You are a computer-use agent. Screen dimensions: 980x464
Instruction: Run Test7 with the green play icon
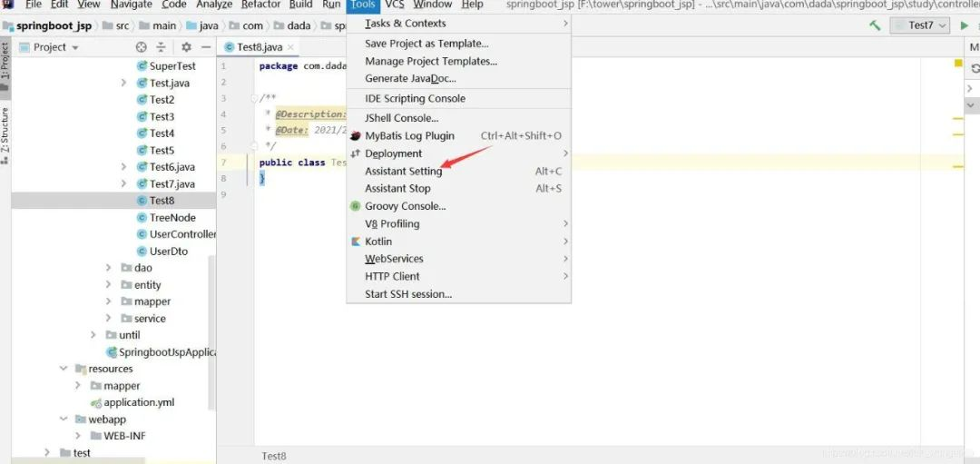965,25
